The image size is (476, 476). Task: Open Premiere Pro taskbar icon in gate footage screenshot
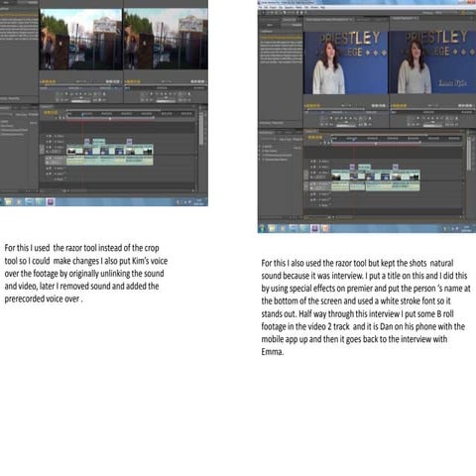51,201
